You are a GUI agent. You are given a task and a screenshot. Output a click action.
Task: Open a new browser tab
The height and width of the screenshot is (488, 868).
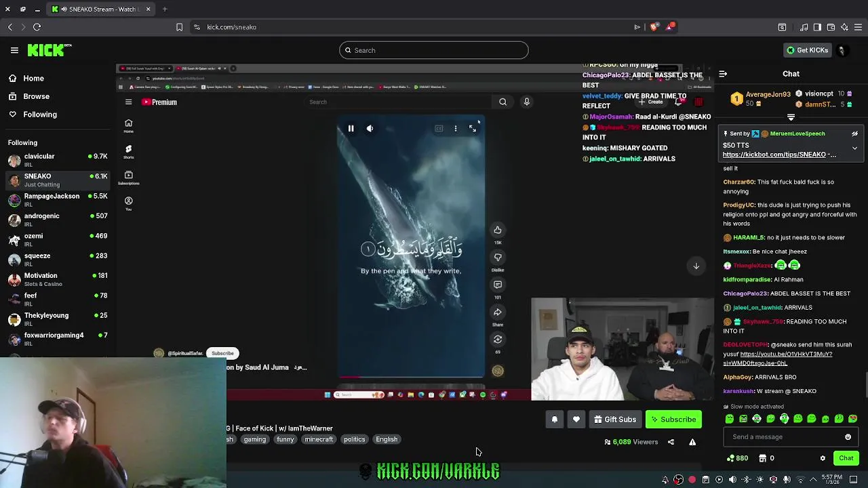point(165,9)
